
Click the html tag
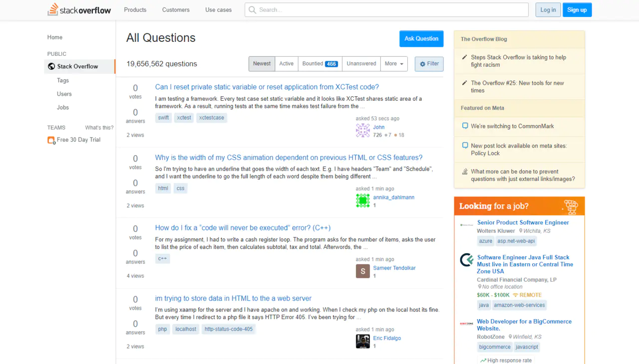click(163, 188)
